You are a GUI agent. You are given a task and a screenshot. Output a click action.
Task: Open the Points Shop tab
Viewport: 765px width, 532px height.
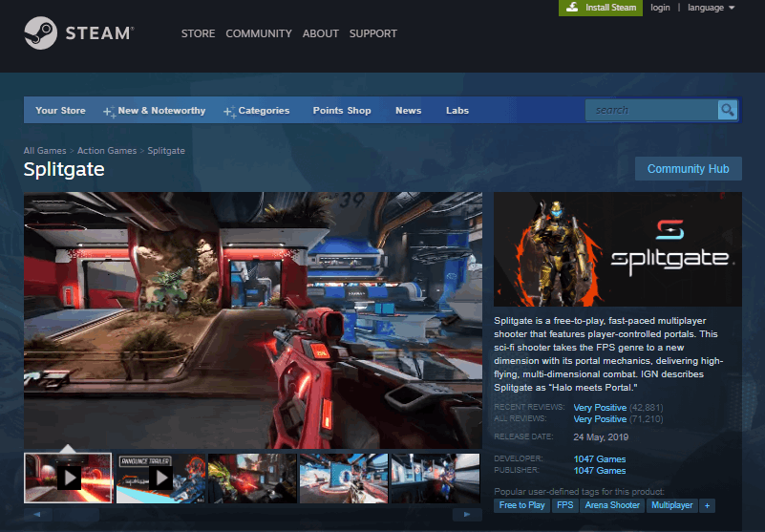[x=342, y=111]
